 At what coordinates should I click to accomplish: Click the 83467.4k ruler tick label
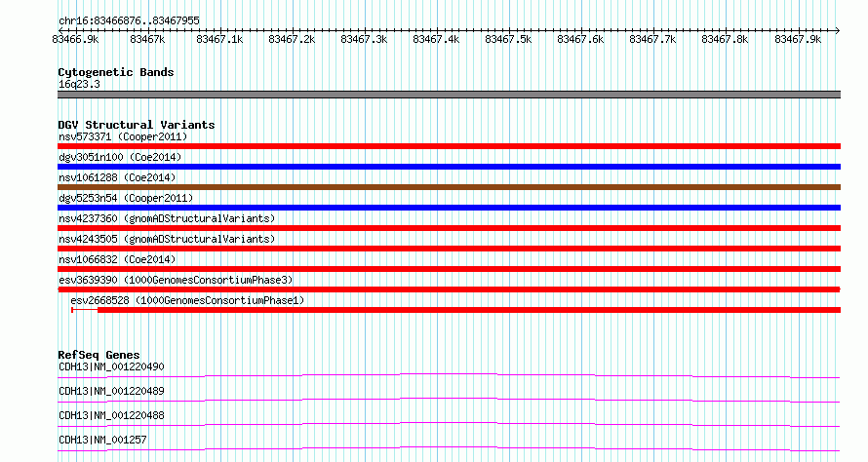436,39
